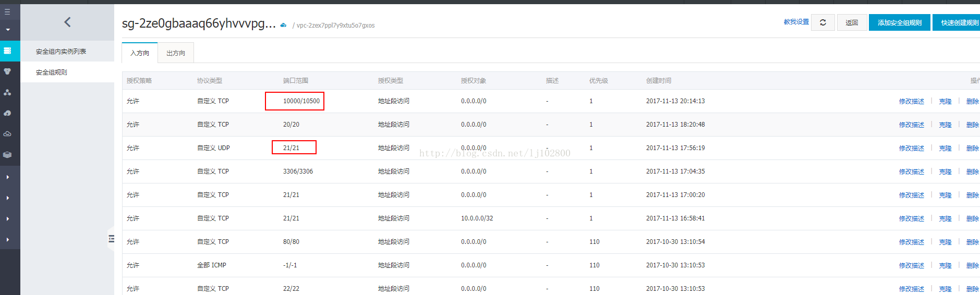980x295 pixels.
Task: Expand the caret dropdown below the hamburger icon
Action: [8, 30]
